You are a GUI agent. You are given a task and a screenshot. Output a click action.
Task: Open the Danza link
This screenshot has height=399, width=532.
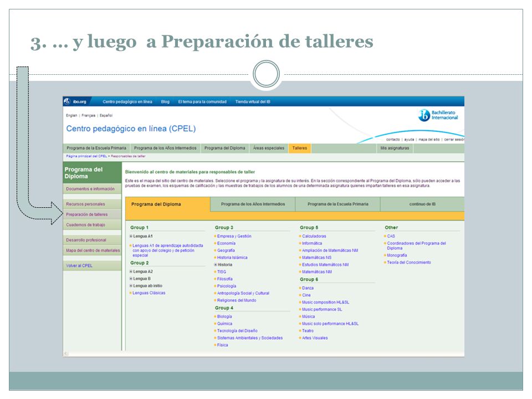coord(308,288)
